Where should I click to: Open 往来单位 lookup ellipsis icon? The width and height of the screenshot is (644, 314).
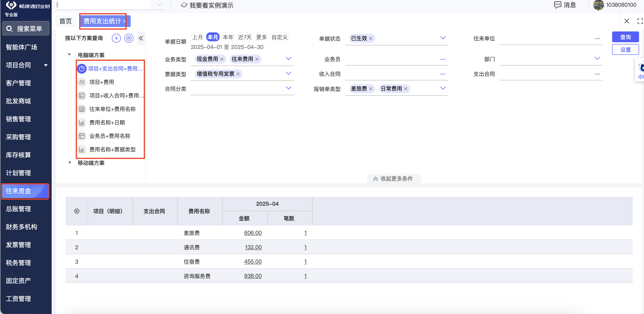click(597, 39)
